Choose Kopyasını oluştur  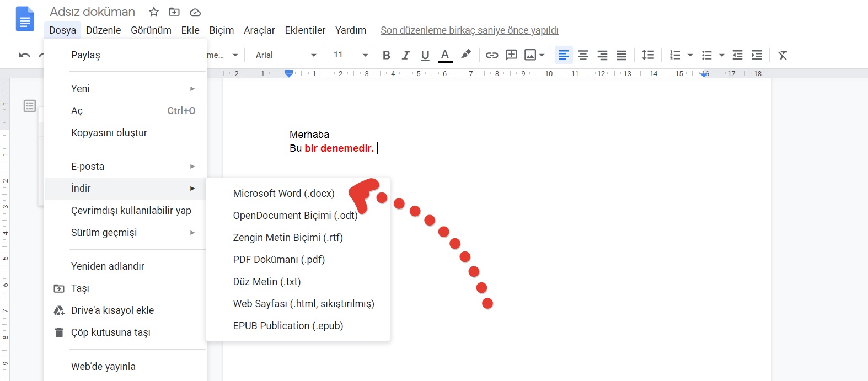[125, 133]
